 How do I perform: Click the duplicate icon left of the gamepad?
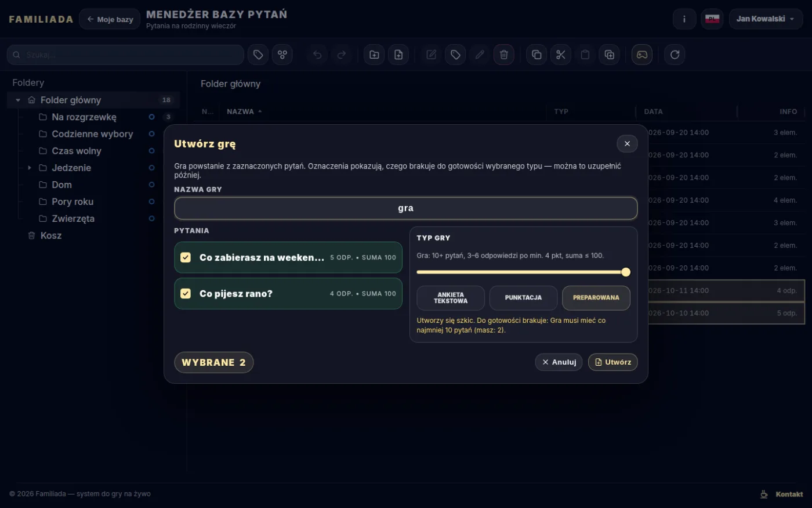[610, 55]
